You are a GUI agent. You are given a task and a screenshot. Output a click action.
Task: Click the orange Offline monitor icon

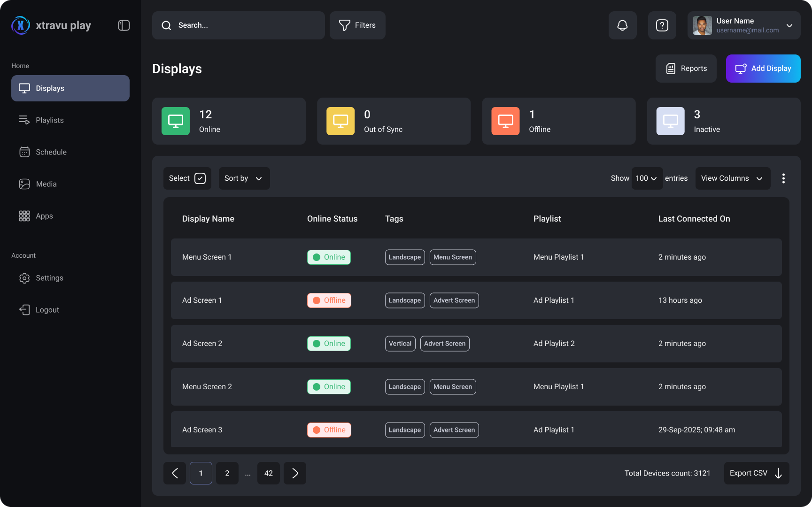pyautogui.click(x=505, y=121)
